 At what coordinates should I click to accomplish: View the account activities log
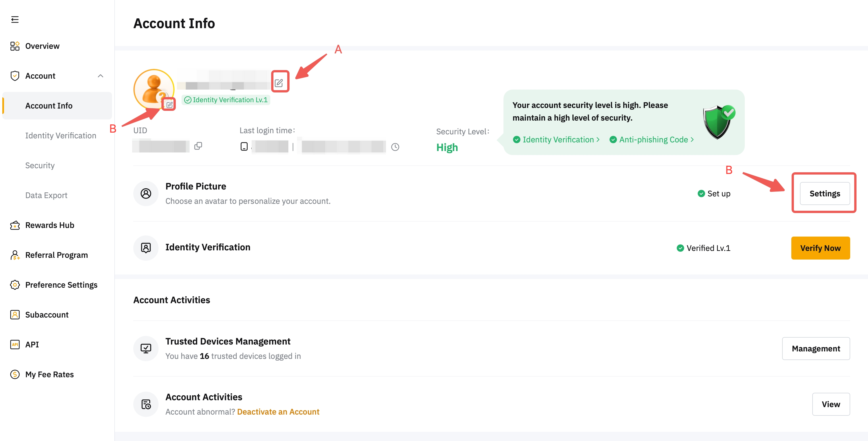pos(831,404)
